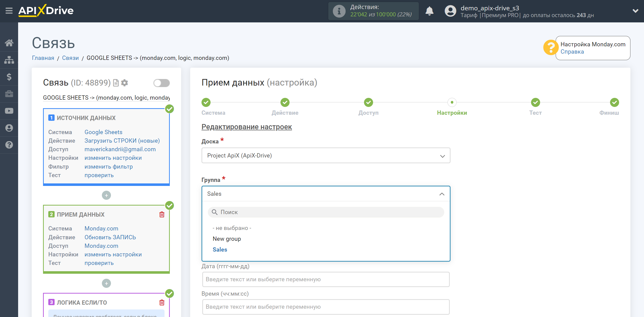644x317 pixels.
Task: Select the Sales option
Action: [220, 250]
